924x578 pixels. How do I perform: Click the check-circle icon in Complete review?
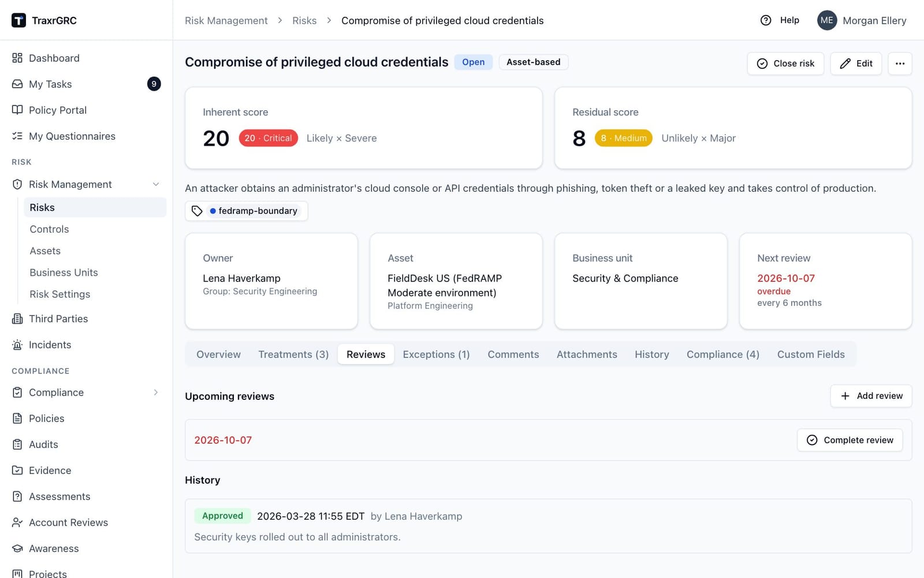(x=812, y=440)
